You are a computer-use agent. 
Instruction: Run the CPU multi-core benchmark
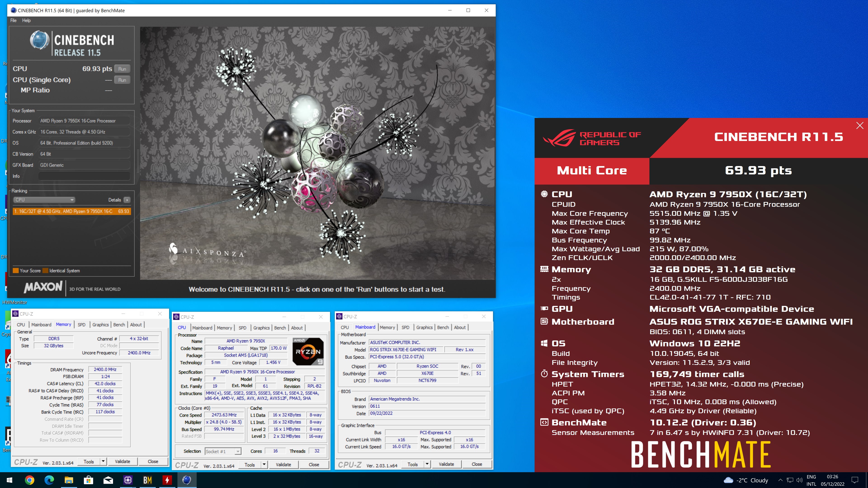[x=122, y=69]
